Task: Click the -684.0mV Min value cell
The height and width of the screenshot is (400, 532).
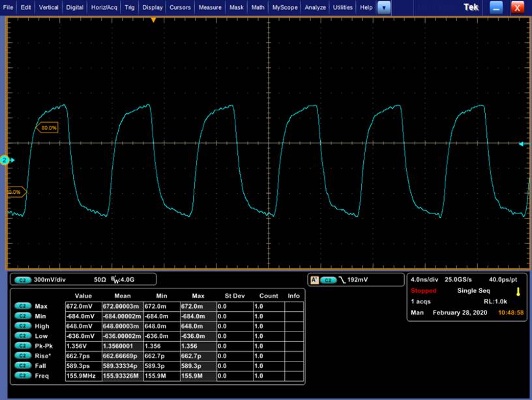Action: [x=83, y=316]
